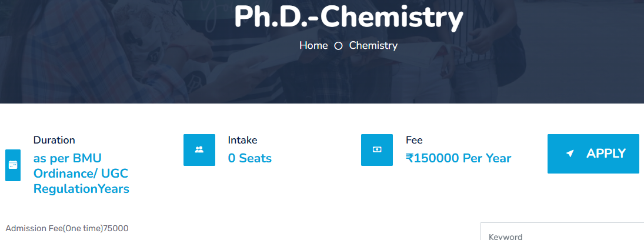The height and width of the screenshot is (240, 644).
Task: Focus the Keyword search field
Action: [x=562, y=235]
